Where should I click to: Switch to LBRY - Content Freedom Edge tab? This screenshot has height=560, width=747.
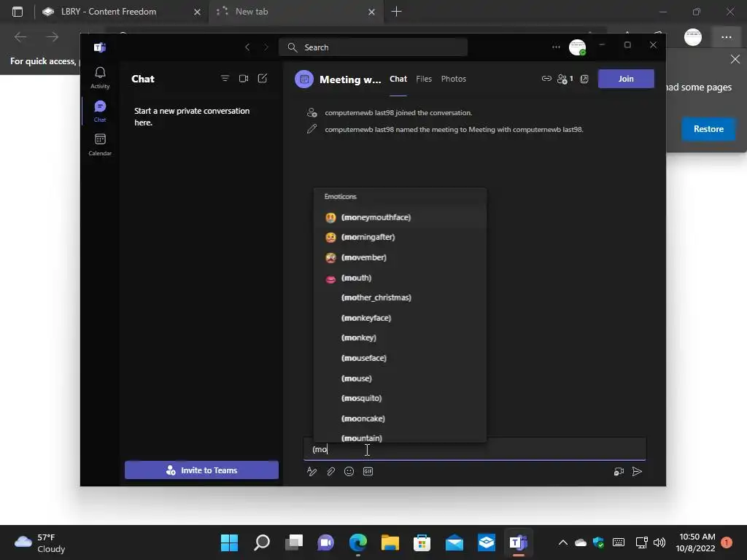click(121, 12)
